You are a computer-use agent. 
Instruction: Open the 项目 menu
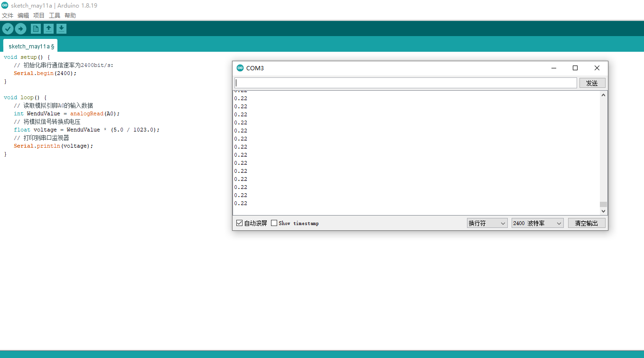tap(39, 16)
